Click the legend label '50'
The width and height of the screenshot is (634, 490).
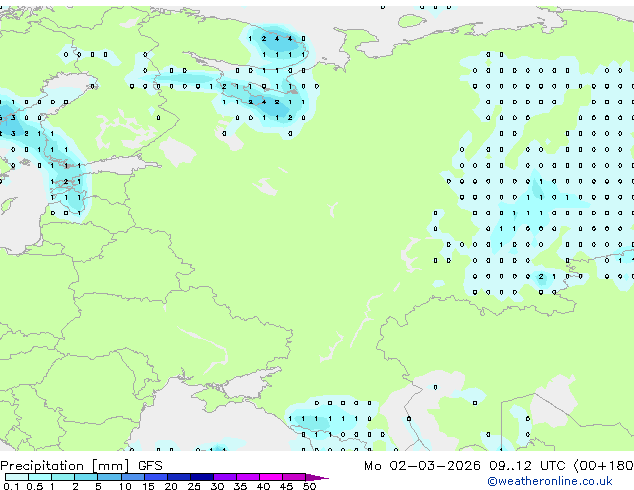click(309, 486)
